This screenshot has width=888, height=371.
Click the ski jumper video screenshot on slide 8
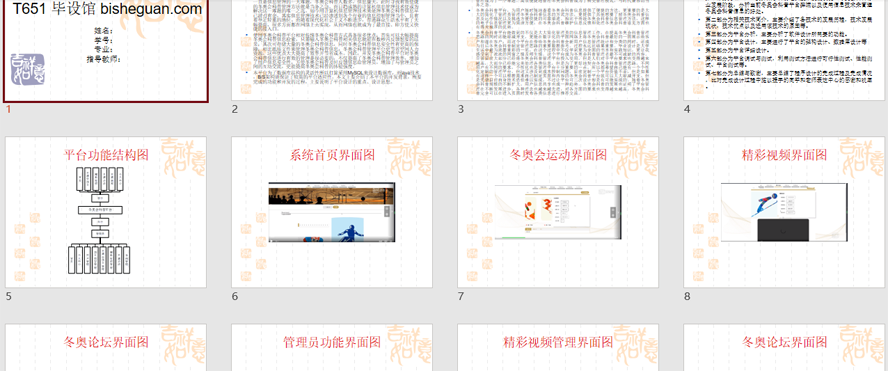(784, 212)
